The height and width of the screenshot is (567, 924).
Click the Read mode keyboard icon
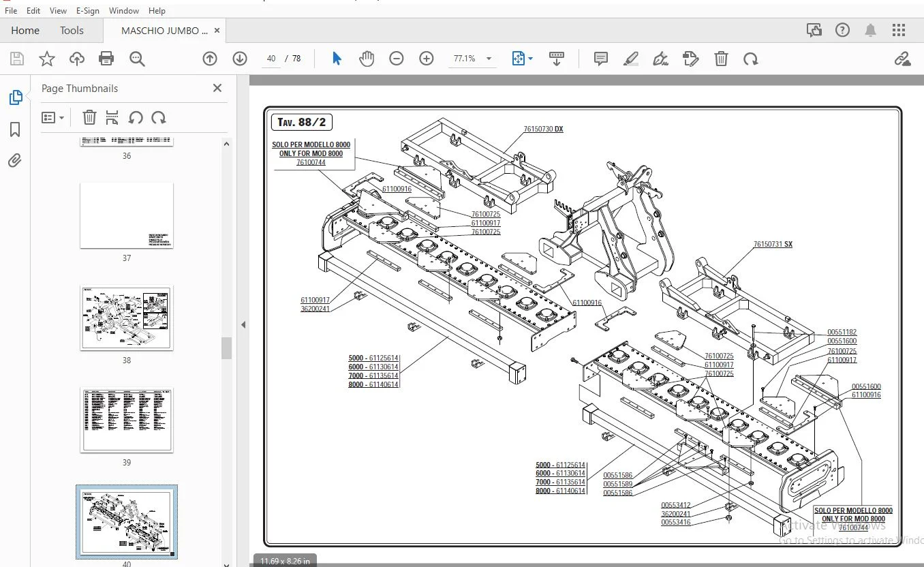tap(557, 59)
